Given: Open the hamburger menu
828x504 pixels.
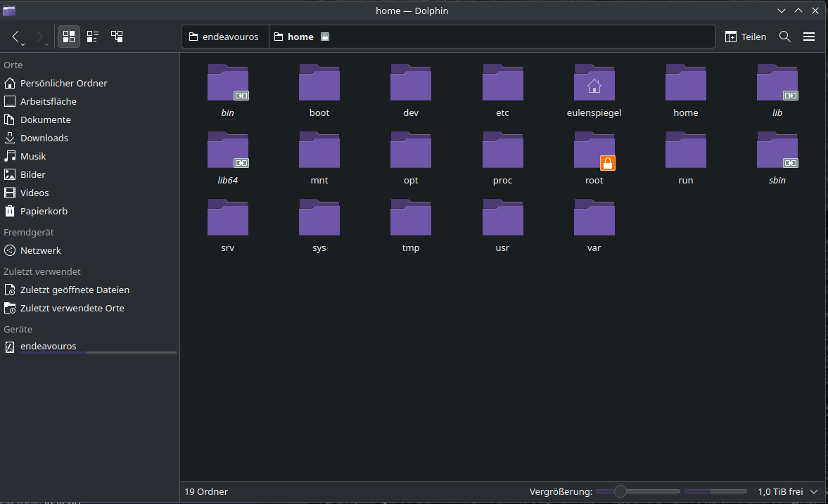Looking at the screenshot, I should [x=809, y=37].
